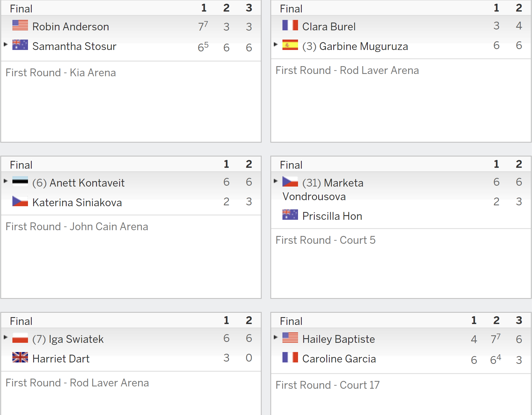
Task: Click the French flag beside Caroline Garcia
Action: pyautogui.click(x=290, y=357)
